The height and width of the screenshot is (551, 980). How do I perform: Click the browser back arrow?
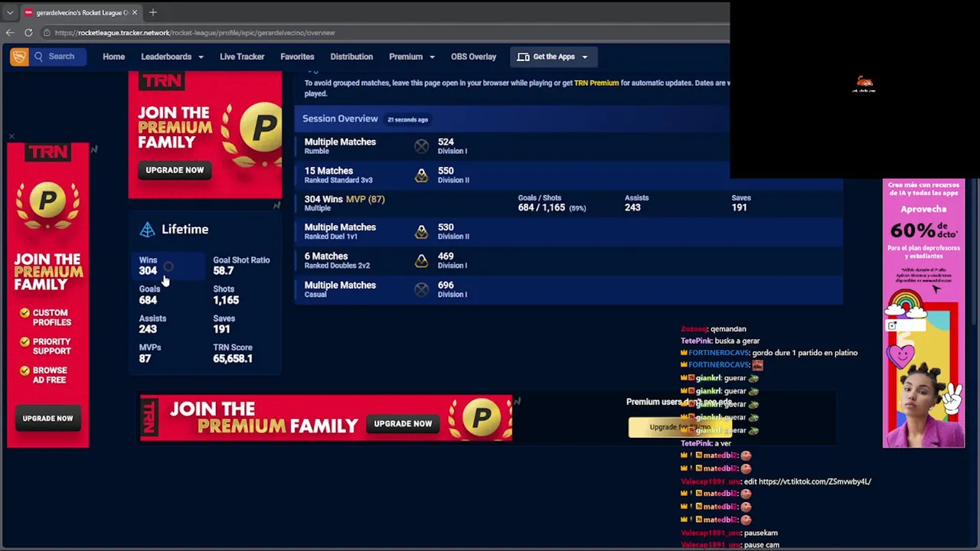click(x=10, y=32)
